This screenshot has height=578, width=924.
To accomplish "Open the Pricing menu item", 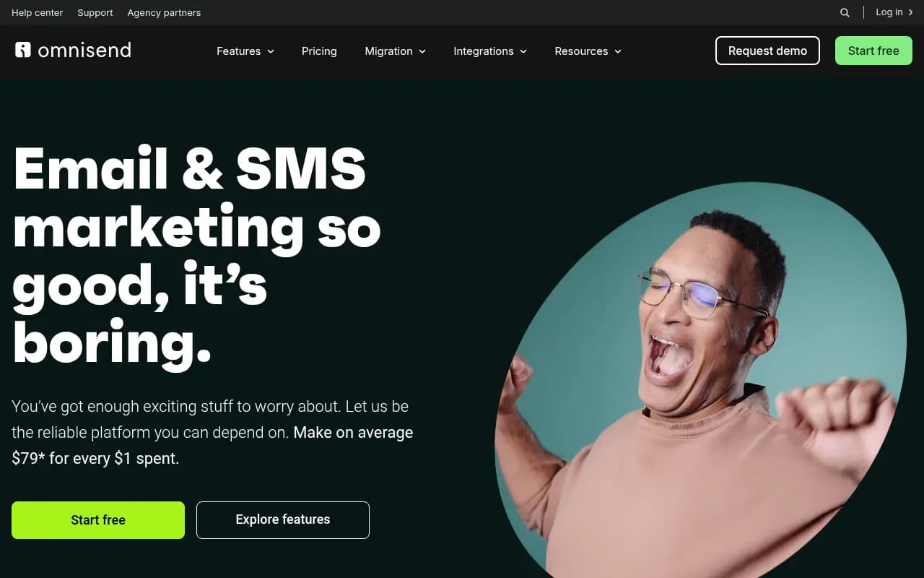I will [x=319, y=51].
